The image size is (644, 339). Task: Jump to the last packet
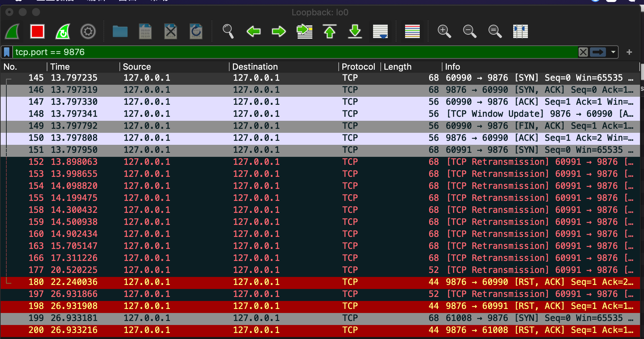click(x=355, y=32)
